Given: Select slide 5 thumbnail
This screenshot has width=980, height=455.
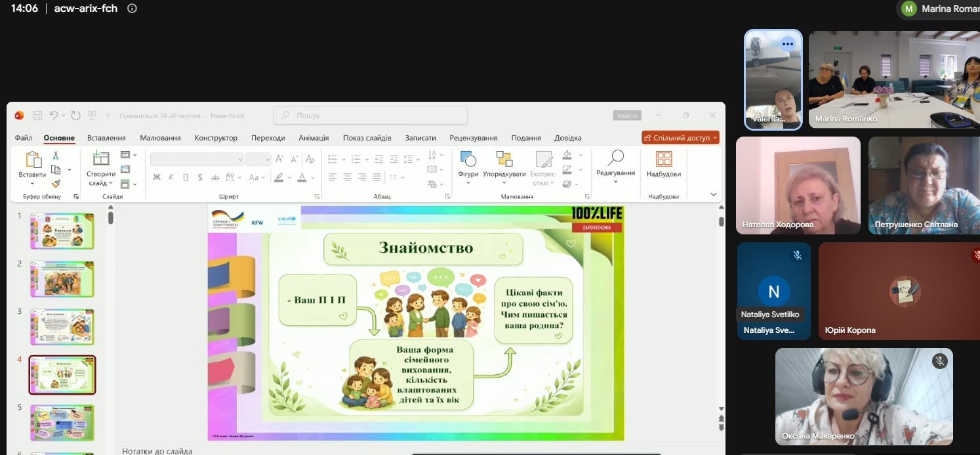Looking at the screenshot, I should click(x=62, y=423).
